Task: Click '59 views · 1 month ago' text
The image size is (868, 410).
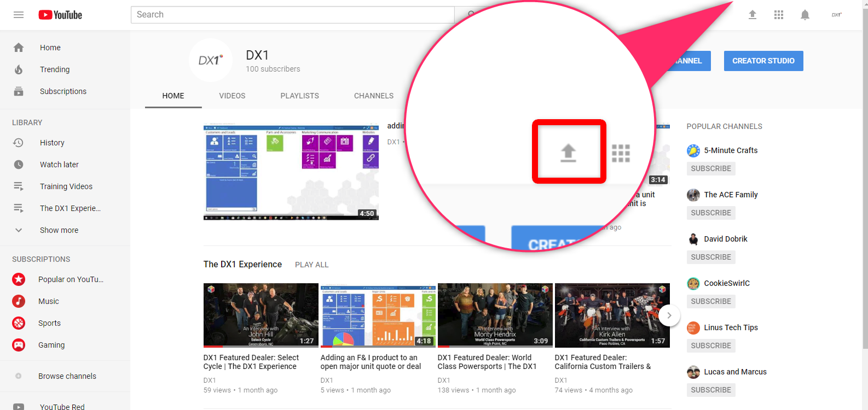Action: pyautogui.click(x=241, y=390)
